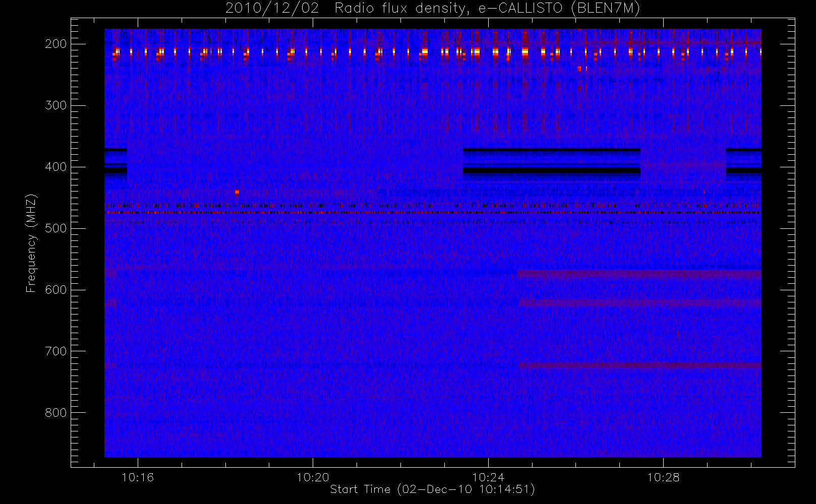
Task: Click the 400 frequency tick label
Action: (56, 167)
